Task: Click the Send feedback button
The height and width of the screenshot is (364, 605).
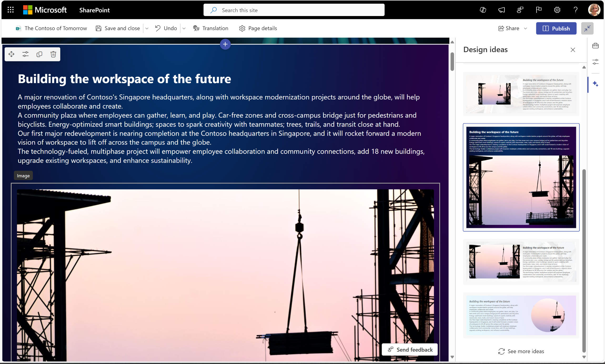Action: tap(410, 349)
